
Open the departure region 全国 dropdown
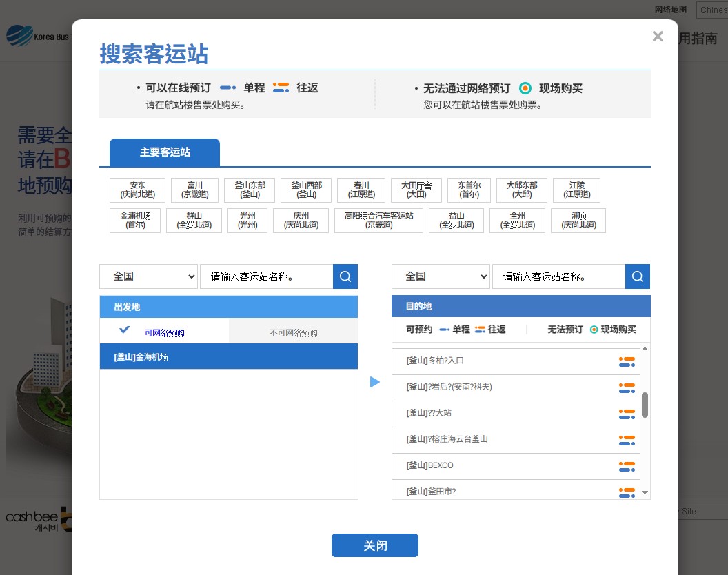tap(148, 276)
